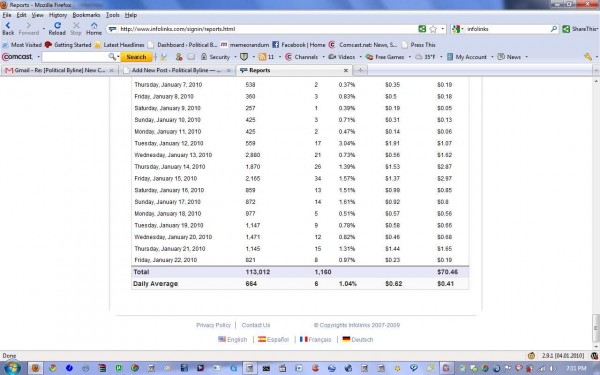The width and height of the screenshot is (600, 375).
Task: Click green share icon in address bar
Action: 422,29
